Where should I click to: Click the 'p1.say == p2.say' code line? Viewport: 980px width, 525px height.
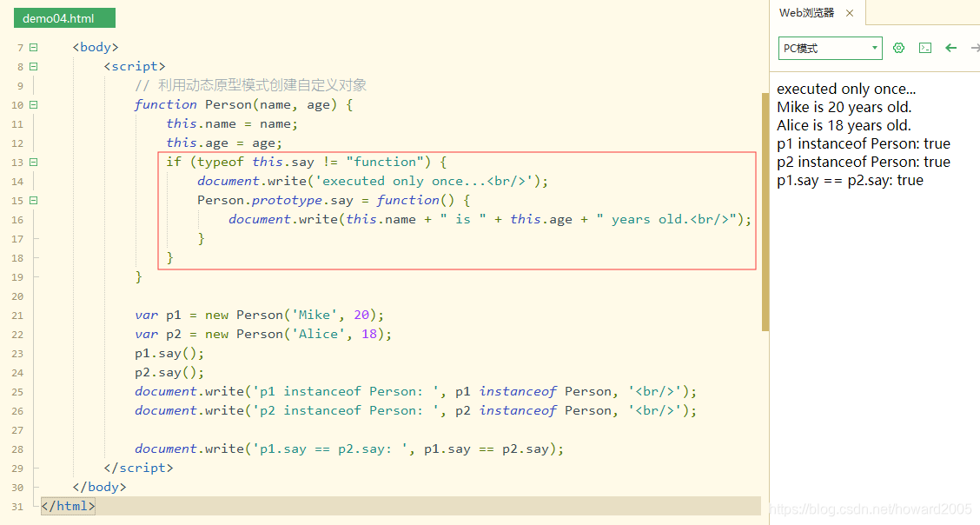[348, 449]
